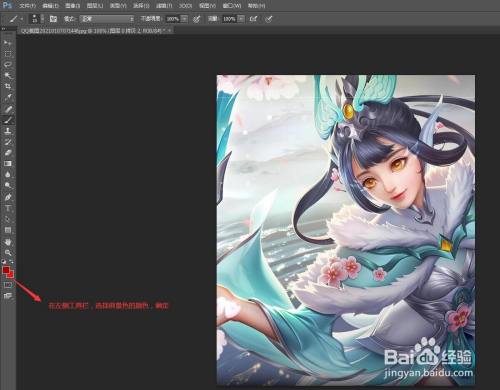Open the Filter menu

pyautogui.click(x=164, y=6)
